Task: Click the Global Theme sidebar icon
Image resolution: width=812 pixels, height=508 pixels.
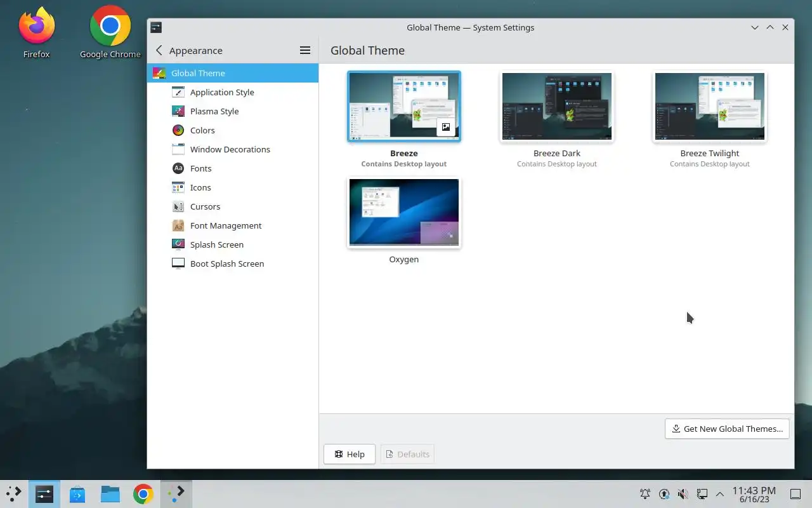Action: tap(159, 73)
